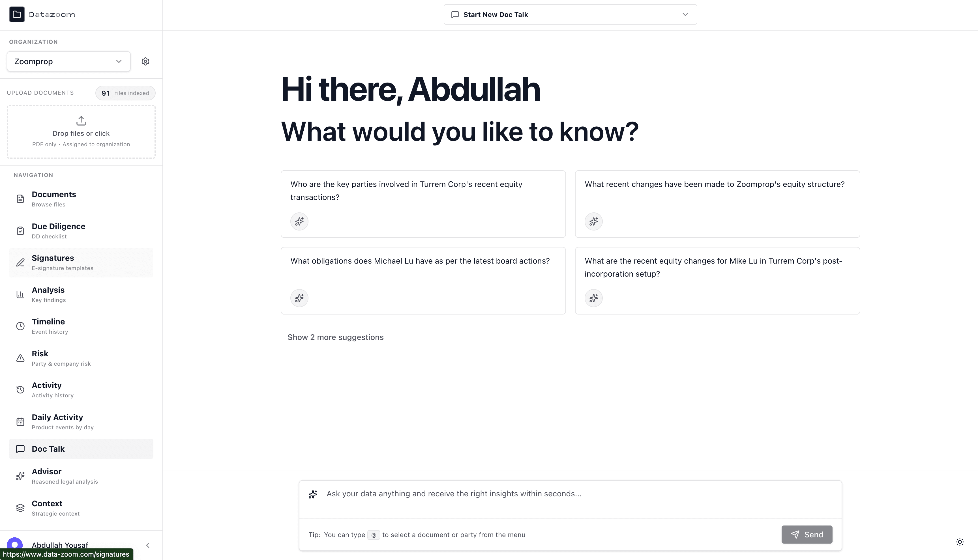Screen dimensions: 978x560
Task: Expand the Start New Doc Talk dropdown
Action: pos(570,15)
